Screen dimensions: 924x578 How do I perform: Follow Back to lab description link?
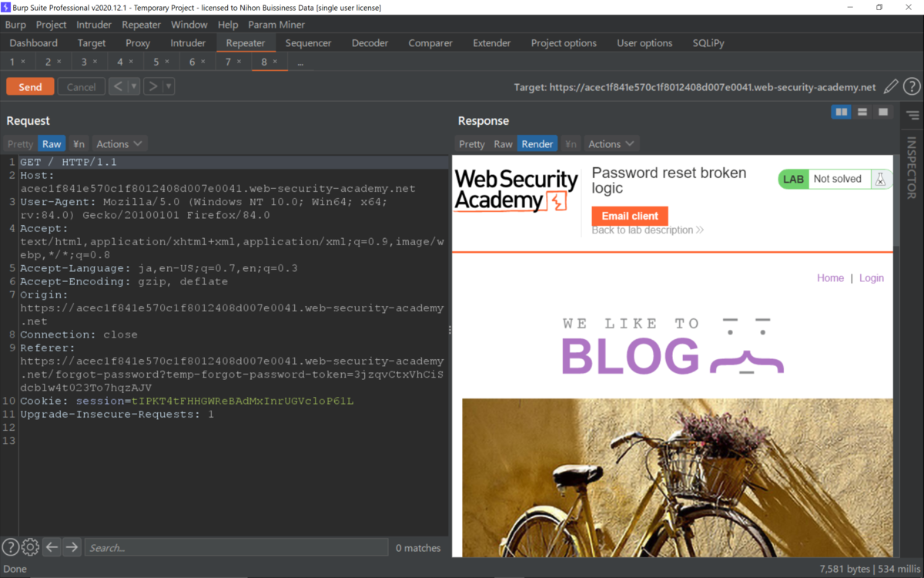[x=648, y=230]
